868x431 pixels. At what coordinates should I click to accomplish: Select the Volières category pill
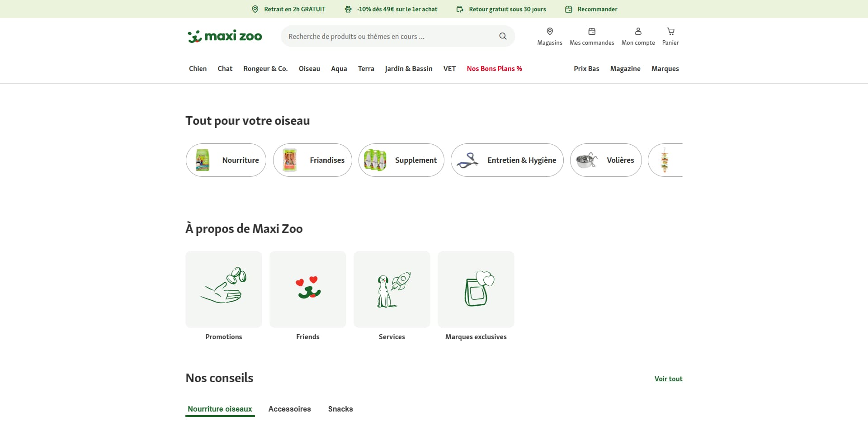click(606, 160)
